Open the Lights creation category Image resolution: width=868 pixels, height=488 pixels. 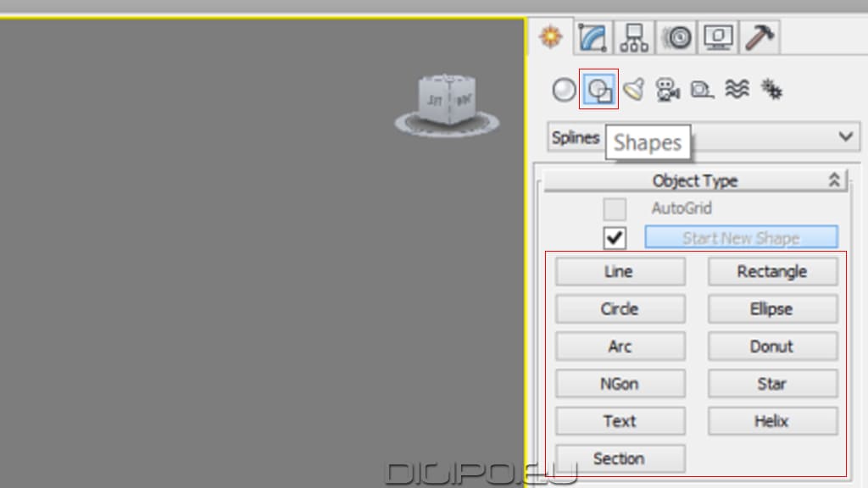point(633,89)
